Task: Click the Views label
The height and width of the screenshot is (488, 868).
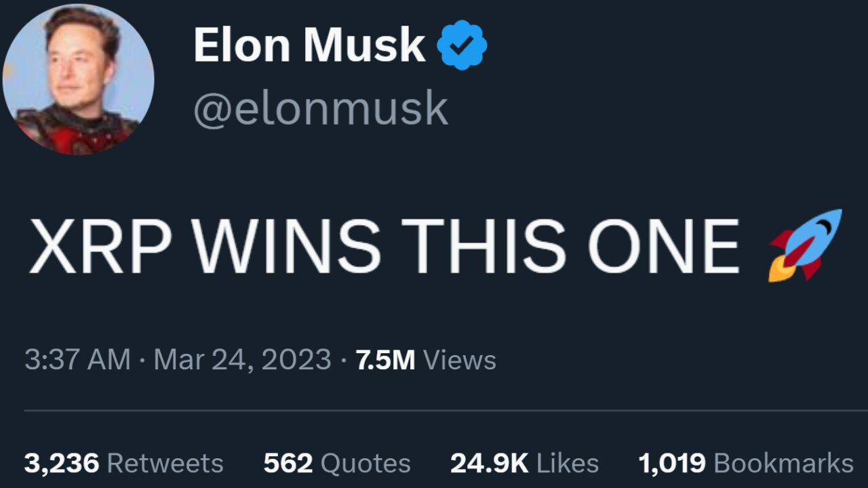Action: point(460,360)
